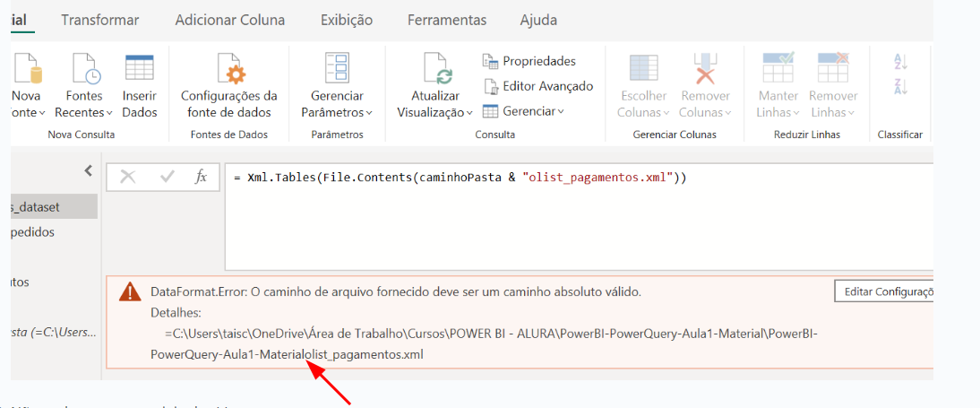Open the Nova Fonte data source icon
Screen dimensions: 980x408
27,68
